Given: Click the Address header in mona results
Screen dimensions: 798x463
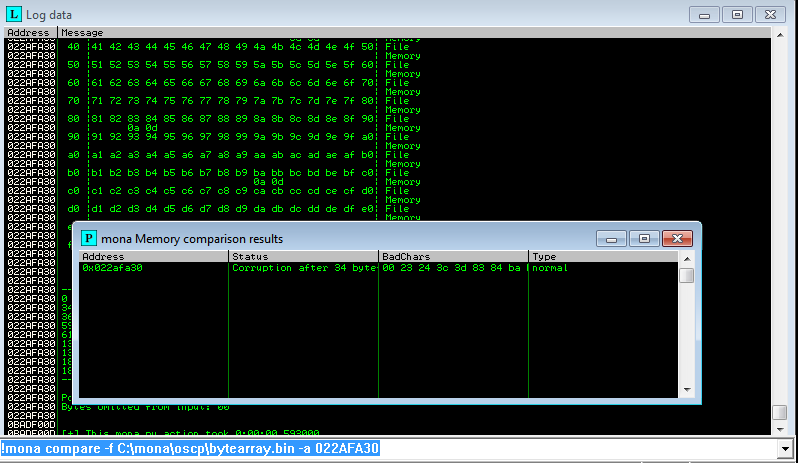Looking at the screenshot, I should coord(154,256).
